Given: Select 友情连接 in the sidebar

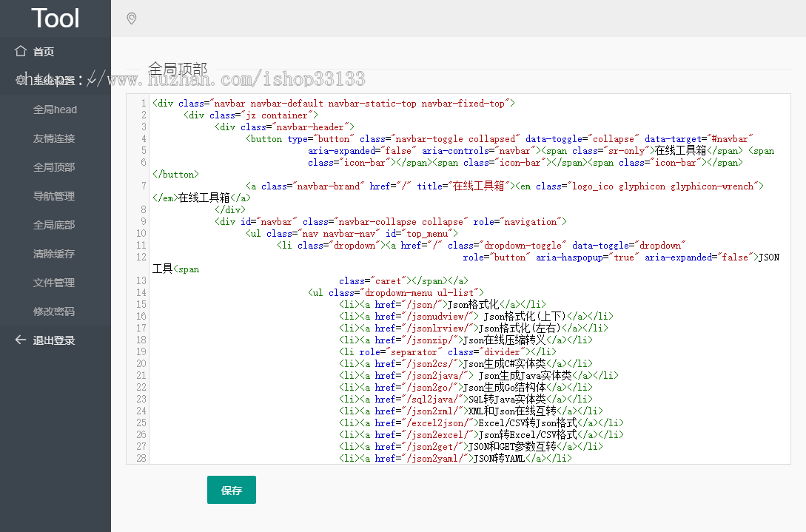Looking at the screenshot, I should 56,138.
